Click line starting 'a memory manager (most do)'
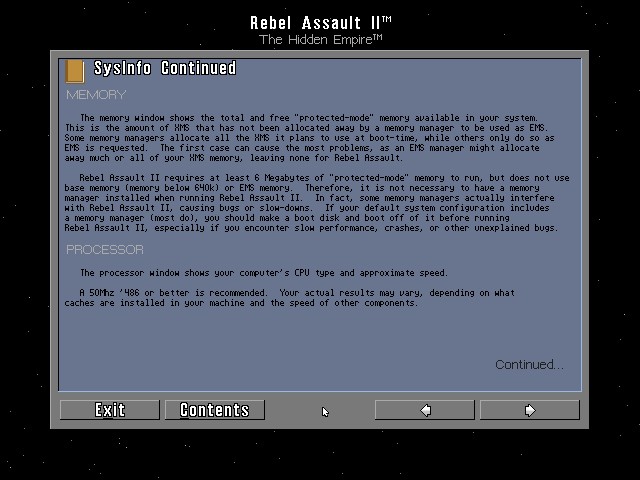Screen dimensions: 640x480 pos(287,218)
